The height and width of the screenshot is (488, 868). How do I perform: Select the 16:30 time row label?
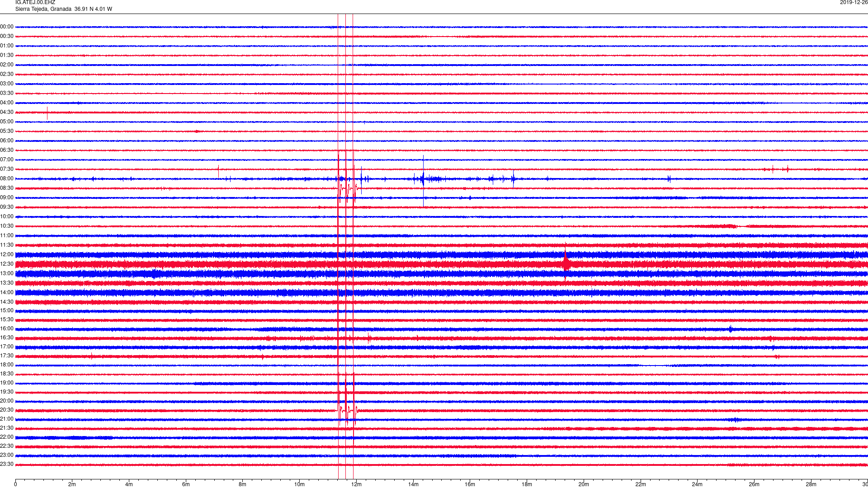point(7,338)
